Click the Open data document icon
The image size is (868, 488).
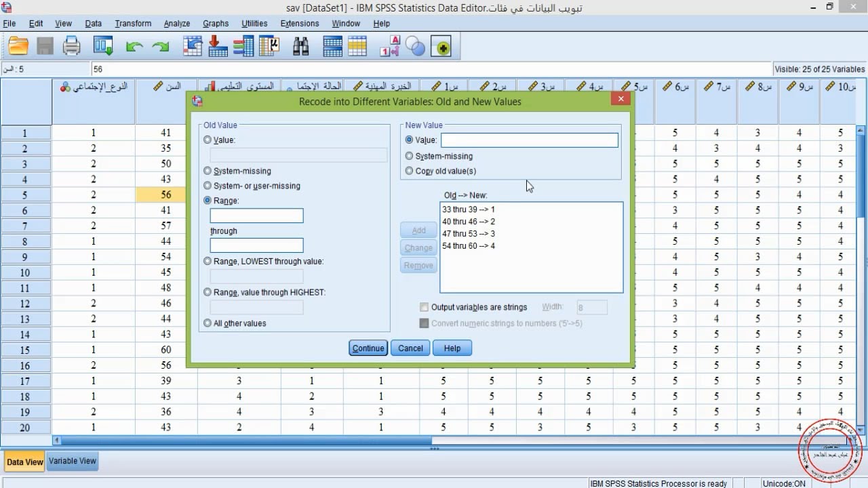click(x=18, y=46)
